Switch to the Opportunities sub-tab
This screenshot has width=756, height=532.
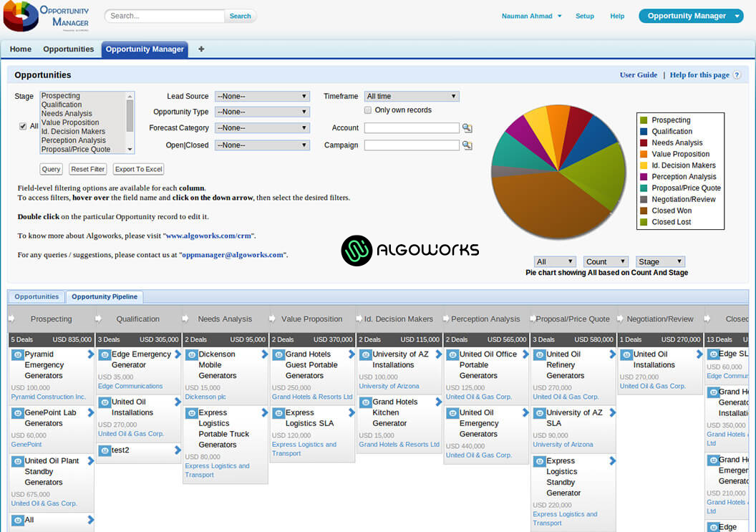[37, 296]
